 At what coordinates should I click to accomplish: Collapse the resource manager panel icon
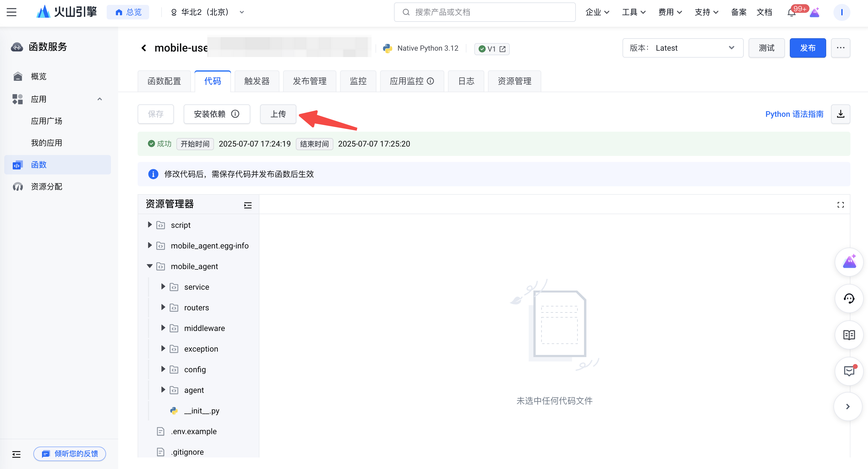(x=248, y=205)
